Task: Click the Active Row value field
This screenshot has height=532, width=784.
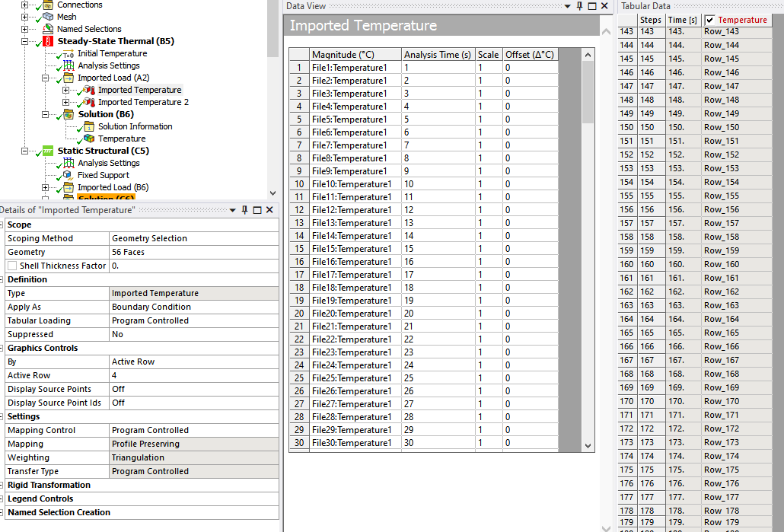Action: pyautogui.click(x=194, y=375)
